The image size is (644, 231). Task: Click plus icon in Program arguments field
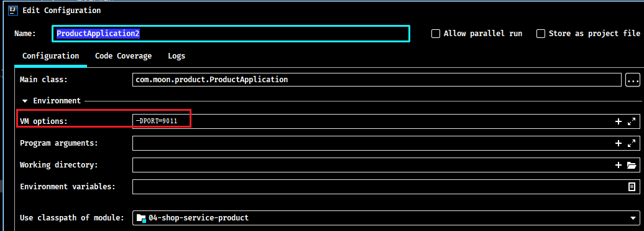click(618, 143)
